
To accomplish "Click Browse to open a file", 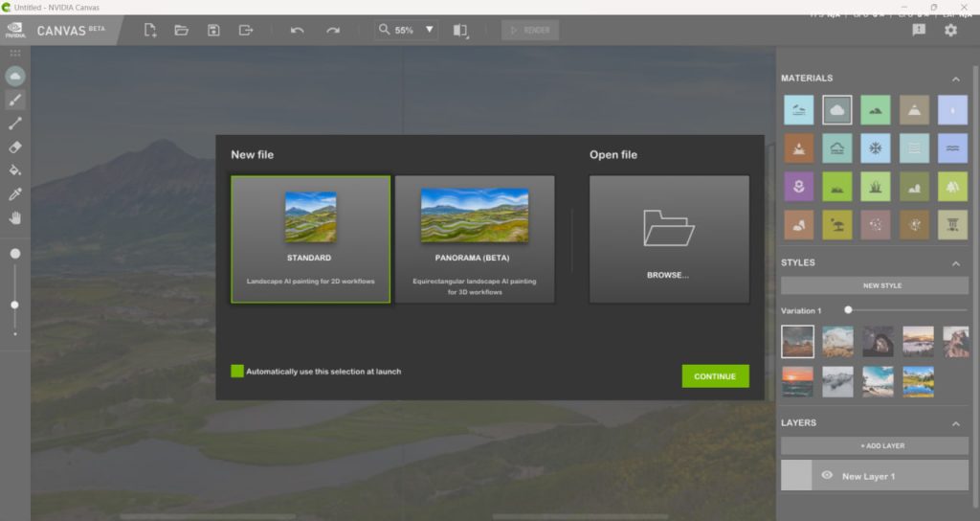I will (669, 239).
